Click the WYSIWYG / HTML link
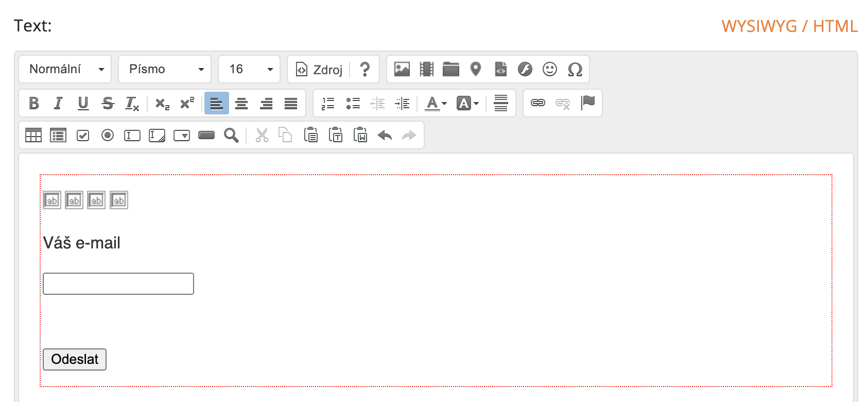Viewport: 868px width, 402px height. [789, 26]
